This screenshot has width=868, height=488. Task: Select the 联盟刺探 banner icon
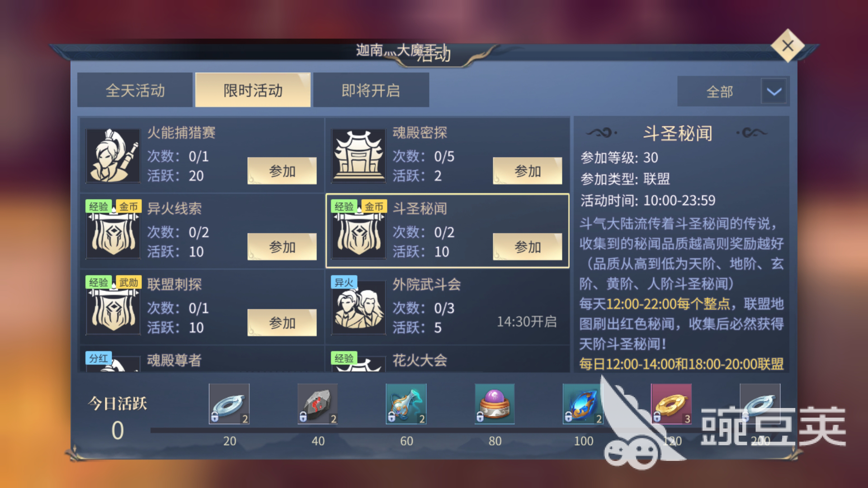pos(113,308)
